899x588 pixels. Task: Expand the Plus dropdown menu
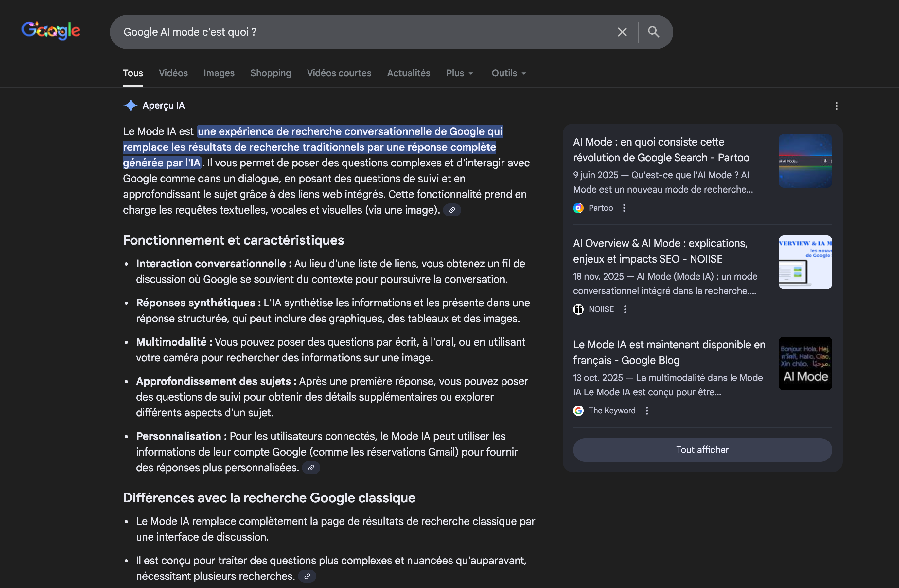point(459,73)
